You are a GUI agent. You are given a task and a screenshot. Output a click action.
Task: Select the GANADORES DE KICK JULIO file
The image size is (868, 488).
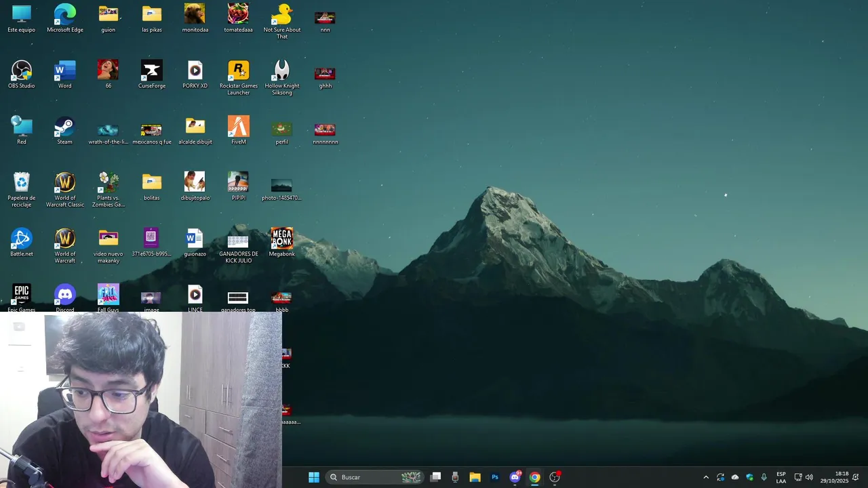239,249
